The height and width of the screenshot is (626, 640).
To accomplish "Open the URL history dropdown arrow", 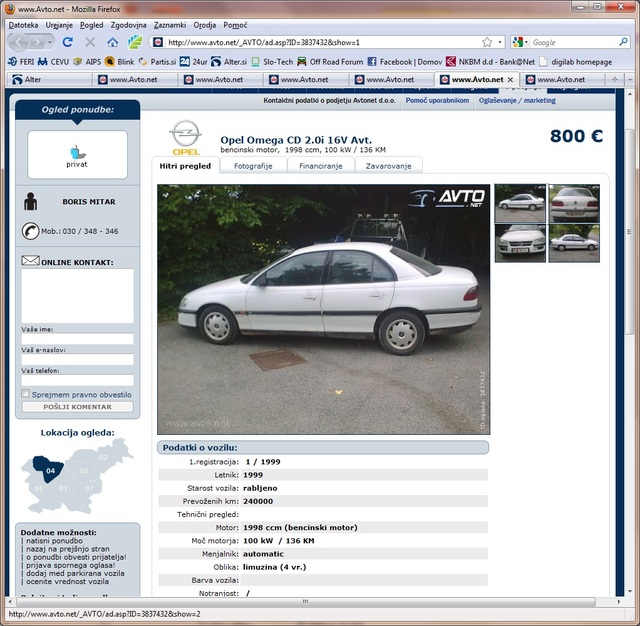I will (x=500, y=42).
